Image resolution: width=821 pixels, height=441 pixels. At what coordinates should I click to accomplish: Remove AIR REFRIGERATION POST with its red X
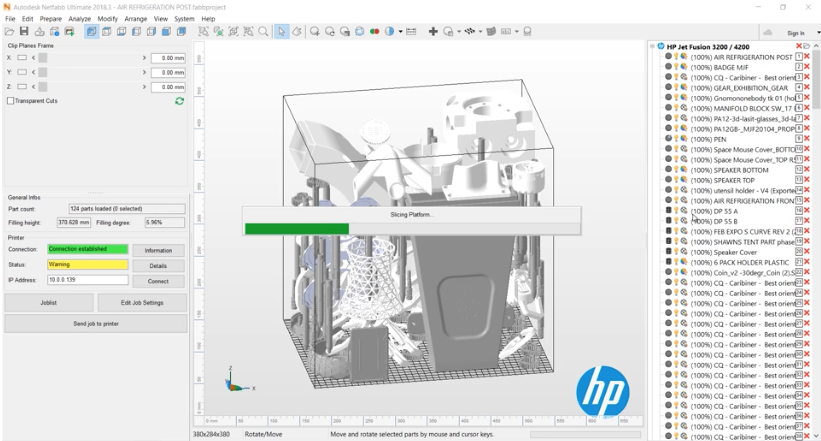pyautogui.click(x=807, y=57)
